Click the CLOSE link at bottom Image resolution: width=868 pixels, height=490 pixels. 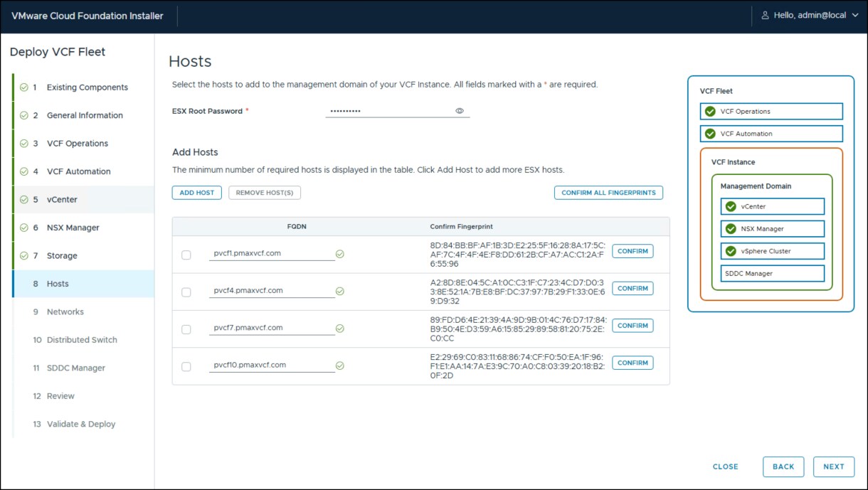[726, 467]
